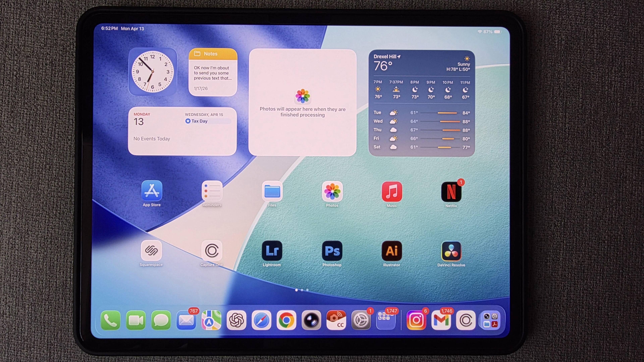Launch DaVinci Resolve
The height and width of the screenshot is (362, 644).
pyautogui.click(x=451, y=251)
